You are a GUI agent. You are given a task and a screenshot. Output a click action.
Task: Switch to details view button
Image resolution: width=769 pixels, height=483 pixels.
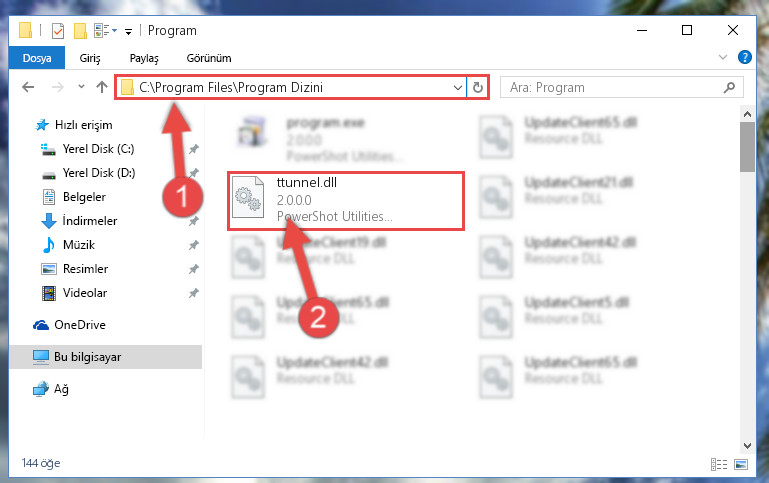719,464
